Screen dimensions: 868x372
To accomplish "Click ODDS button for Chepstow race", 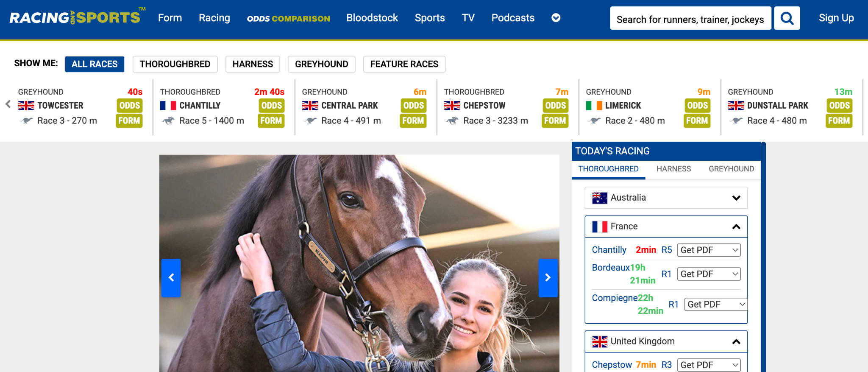I will point(555,105).
